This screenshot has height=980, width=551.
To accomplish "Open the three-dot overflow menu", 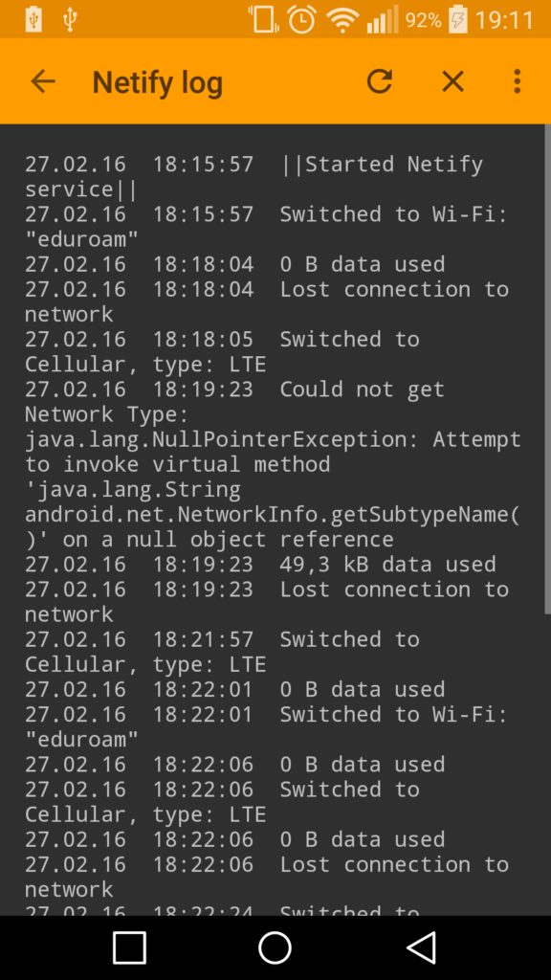I will [517, 81].
